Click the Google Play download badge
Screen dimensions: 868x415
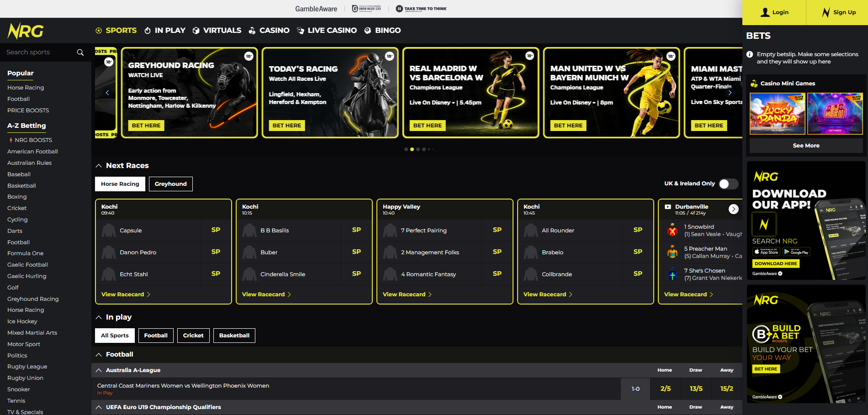796,252
